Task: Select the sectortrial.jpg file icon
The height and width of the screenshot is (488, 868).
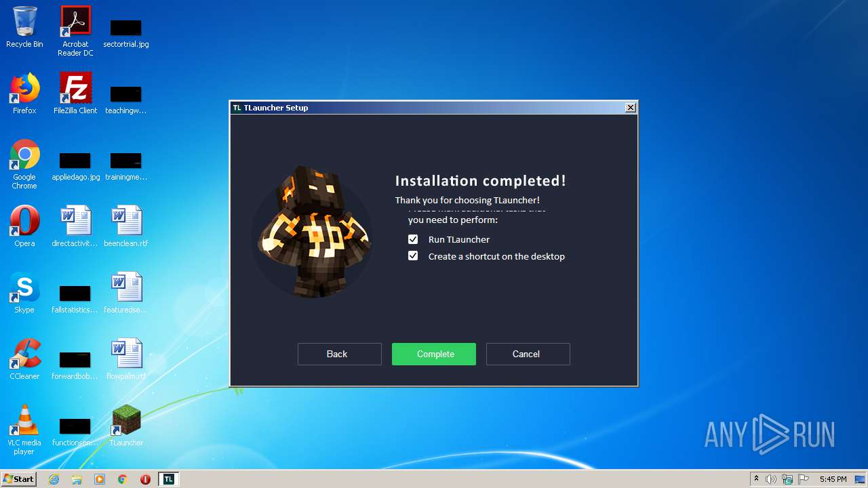Action: click(x=126, y=34)
